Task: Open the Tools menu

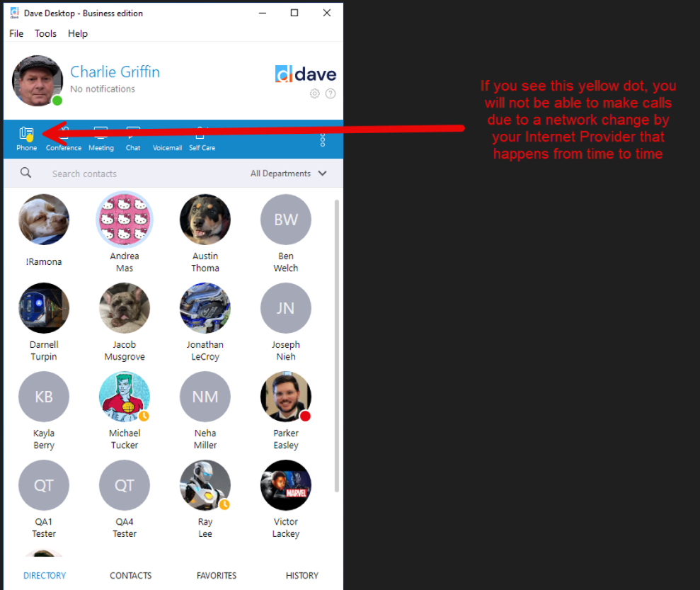Action: [x=45, y=33]
